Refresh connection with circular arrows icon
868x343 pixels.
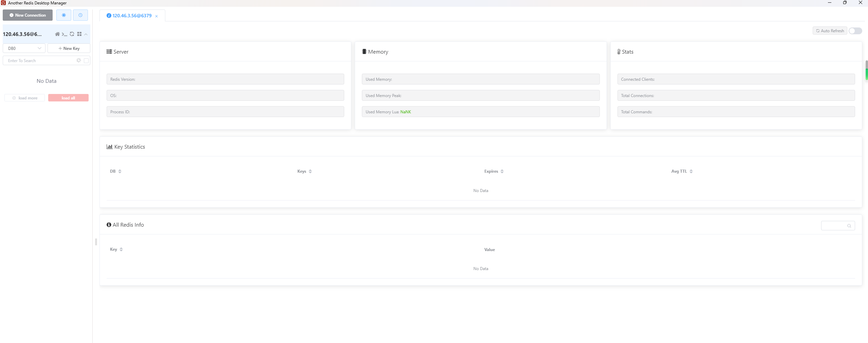(x=72, y=34)
